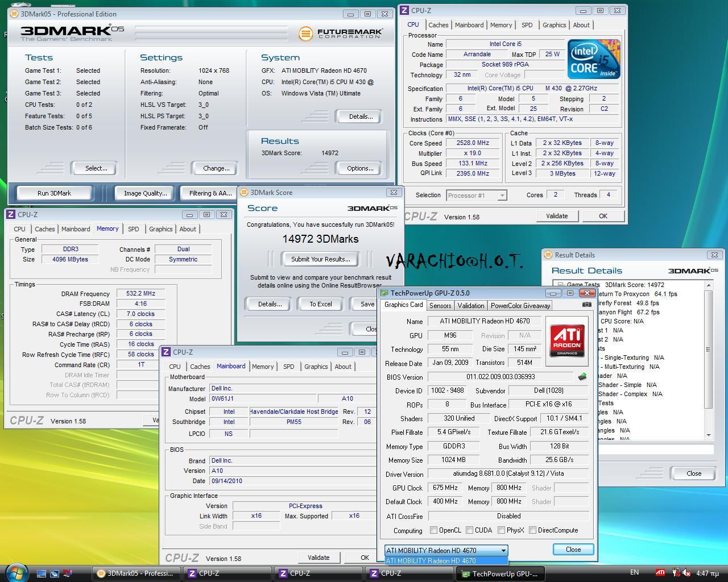Click the To Excel button in Score dialog
728x582 pixels.
(x=320, y=304)
